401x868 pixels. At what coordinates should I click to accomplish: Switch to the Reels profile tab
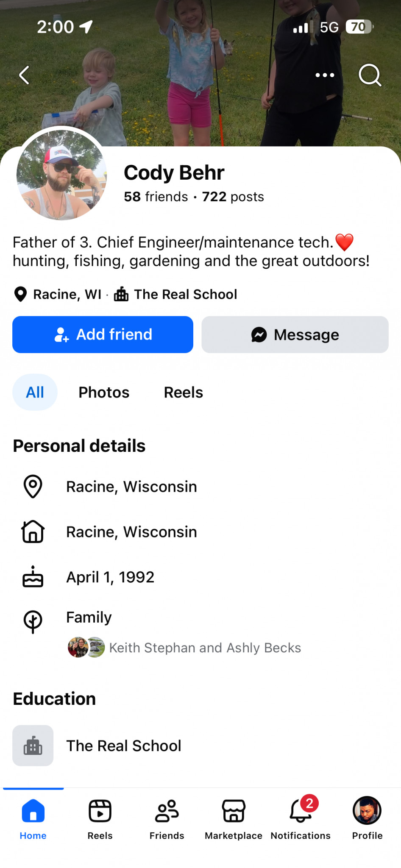(x=184, y=392)
